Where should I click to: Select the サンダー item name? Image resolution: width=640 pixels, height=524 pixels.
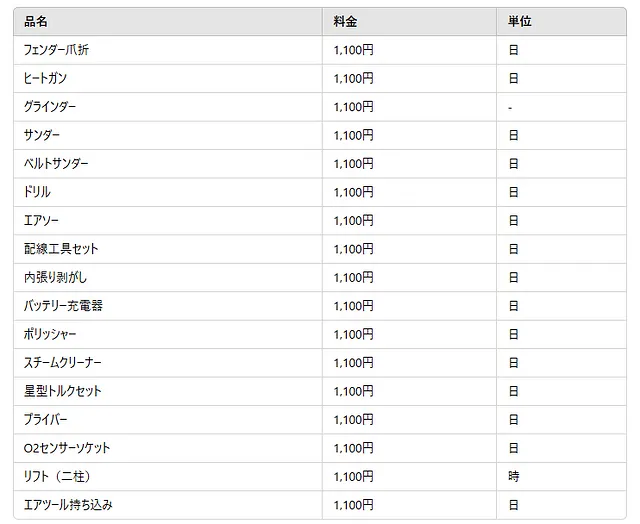coord(42,135)
